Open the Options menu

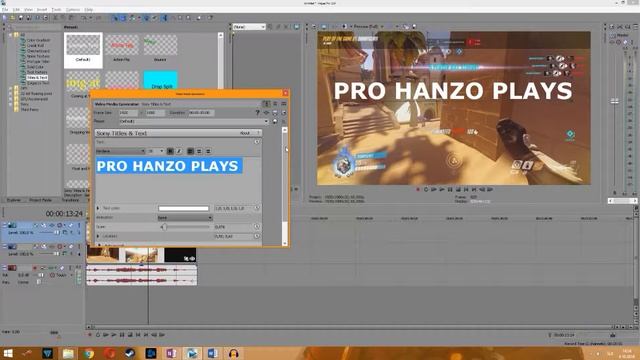click(73, 9)
